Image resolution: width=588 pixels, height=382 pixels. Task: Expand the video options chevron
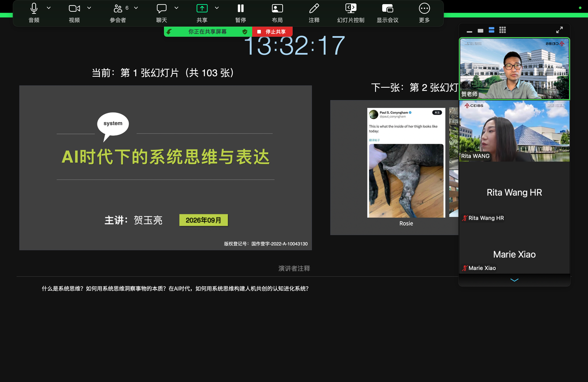89,8
